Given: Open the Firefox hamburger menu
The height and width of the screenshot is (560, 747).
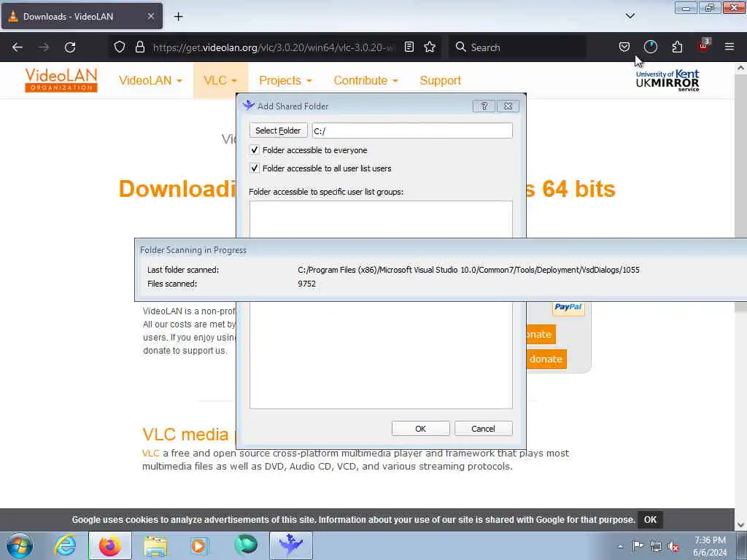Looking at the screenshot, I should (729, 47).
